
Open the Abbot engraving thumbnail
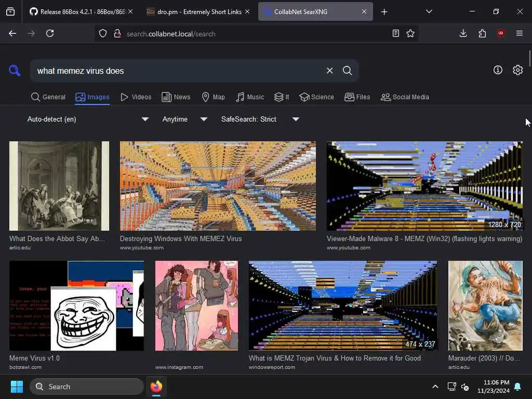click(x=59, y=186)
